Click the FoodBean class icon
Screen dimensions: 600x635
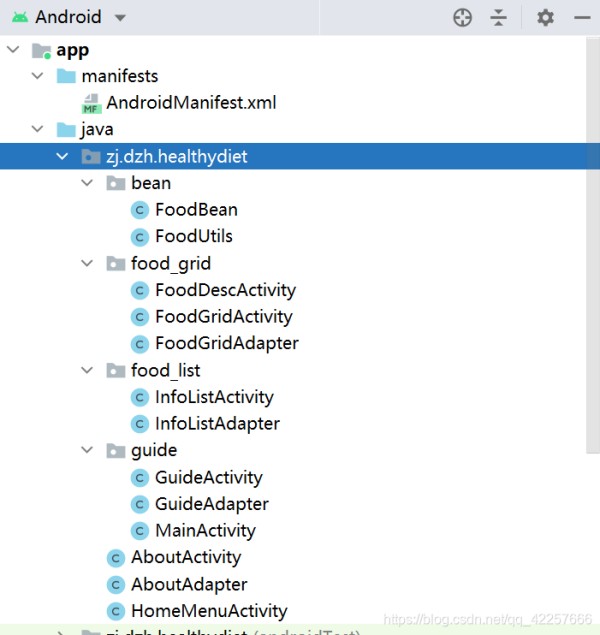pos(140,210)
